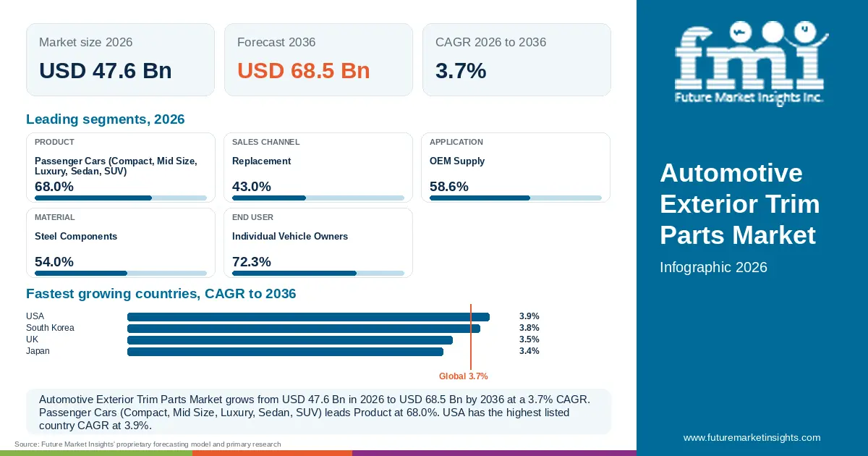Select the MATERIAL segment label
Image resolution: width=868 pixels, height=456 pixels.
coord(55,217)
